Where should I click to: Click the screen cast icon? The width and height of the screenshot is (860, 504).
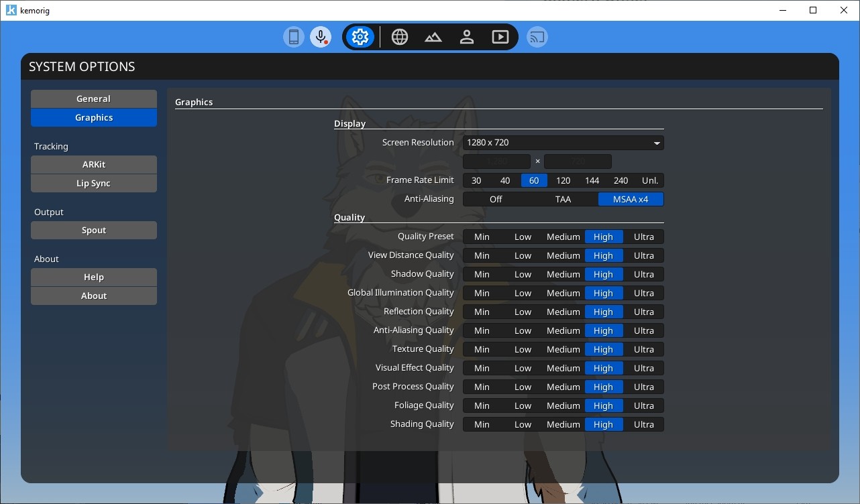pos(537,36)
